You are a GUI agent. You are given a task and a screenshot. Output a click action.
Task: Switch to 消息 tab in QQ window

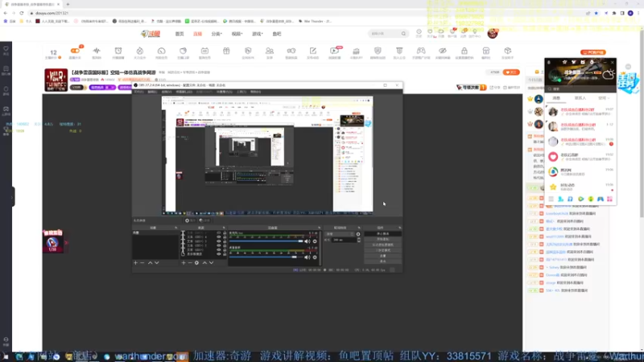tap(556, 98)
